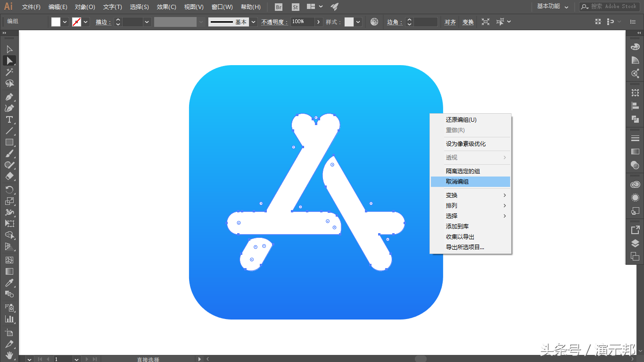The width and height of the screenshot is (644, 362).
Task: Open the 排列 submenu in context menu
Action: 471,206
